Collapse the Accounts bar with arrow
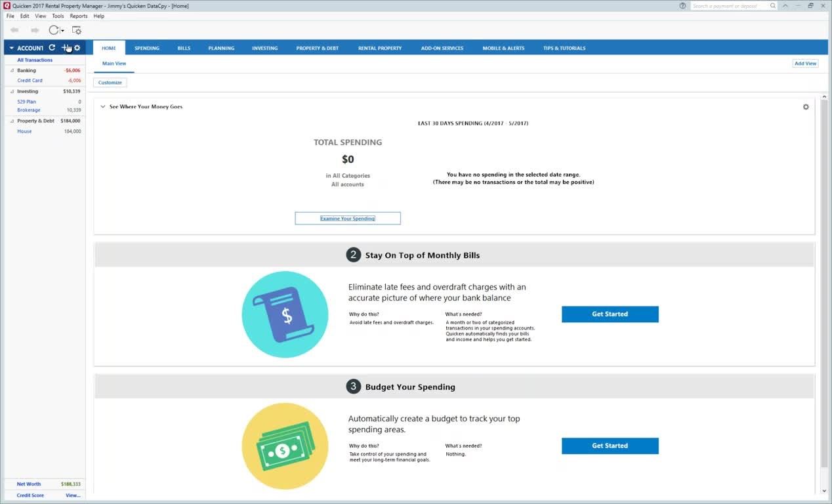 coord(11,48)
